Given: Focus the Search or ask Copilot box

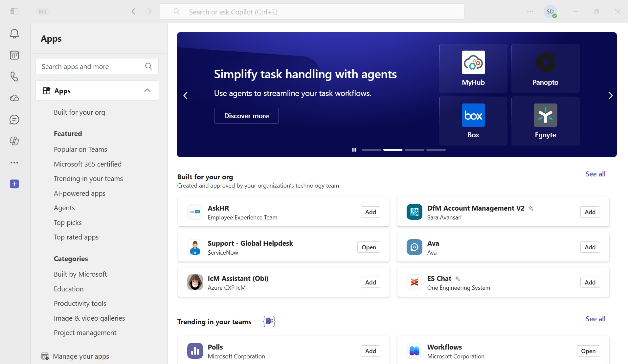Looking at the screenshot, I should click(x=312, y=11).
